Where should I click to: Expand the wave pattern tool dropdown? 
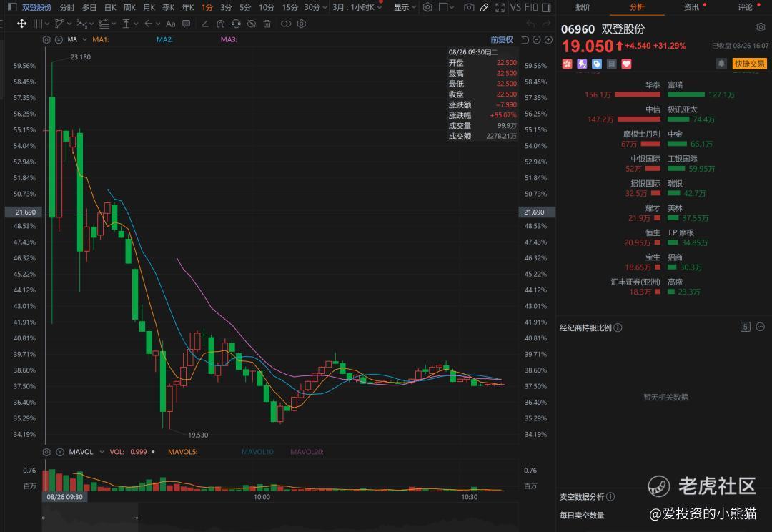click(92, 24)
